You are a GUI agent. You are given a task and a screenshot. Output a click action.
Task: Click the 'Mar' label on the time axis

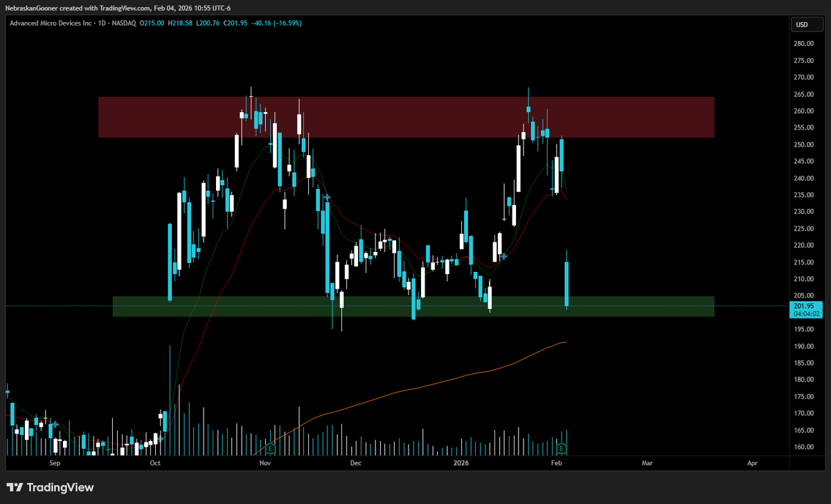[647, 462]
